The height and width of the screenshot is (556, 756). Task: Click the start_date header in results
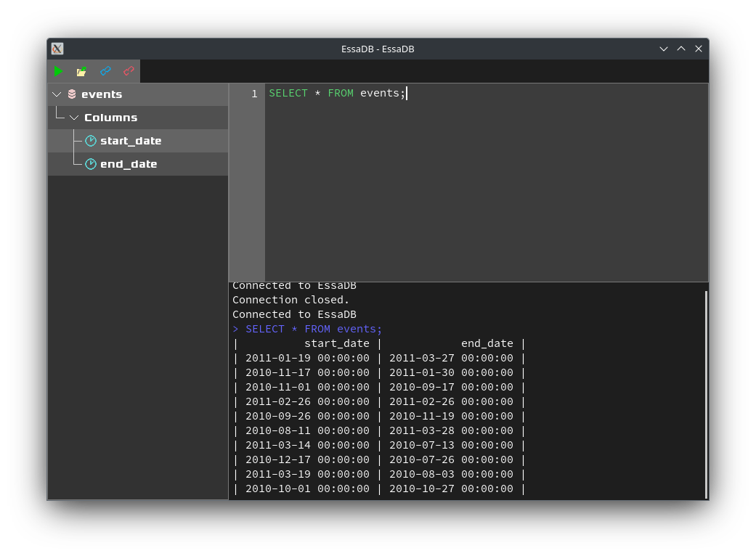pos(336,343)
